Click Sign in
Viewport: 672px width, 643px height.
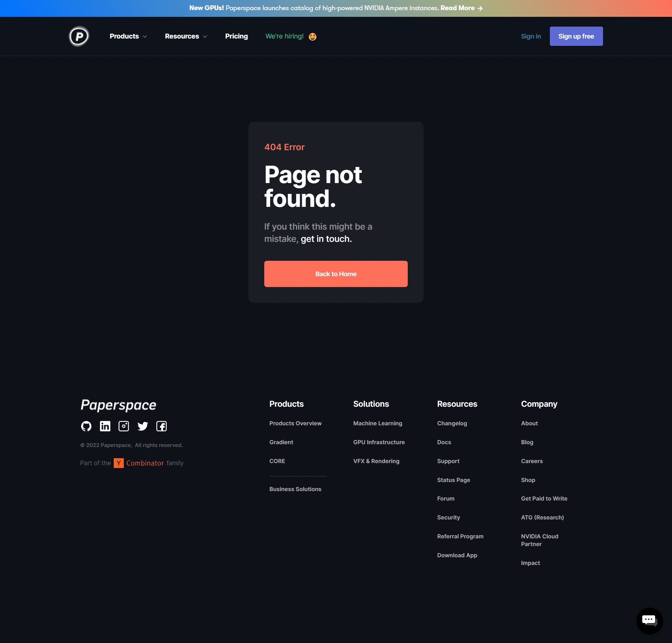[x=531, y=36]
